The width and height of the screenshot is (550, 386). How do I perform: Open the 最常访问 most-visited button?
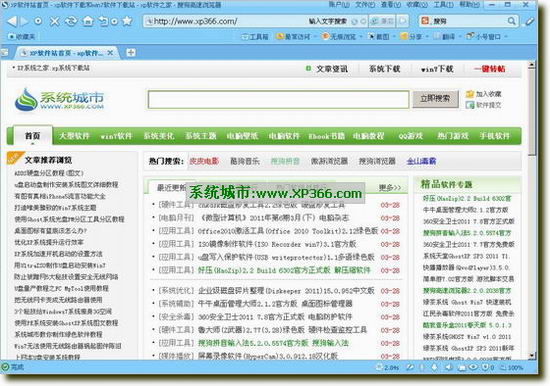(x=293, y=36)
